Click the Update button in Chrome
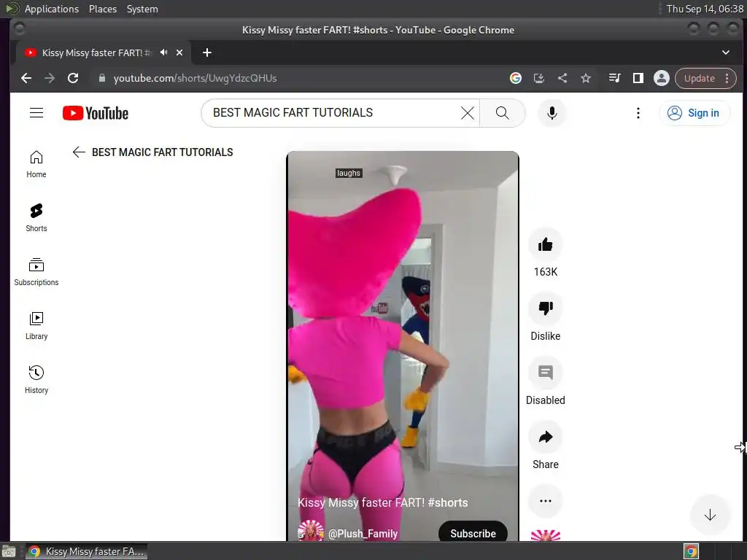Image resolution: width=747 pixels, height=560 pixels. coord(700,78)
